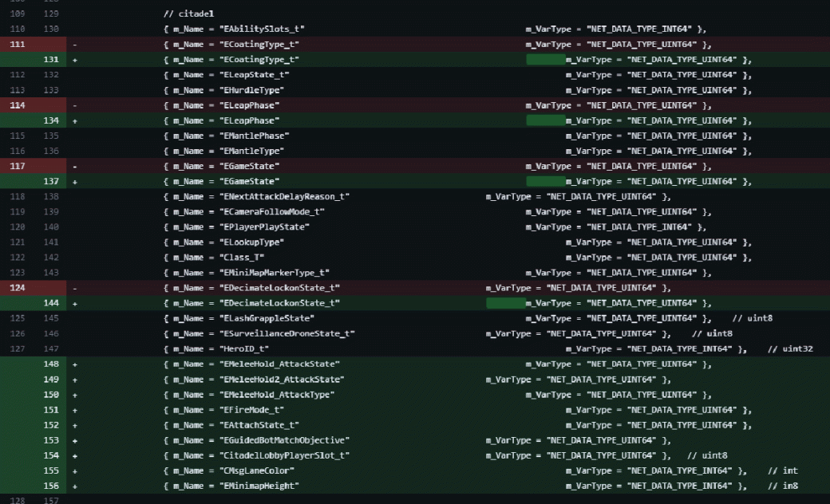Click the "ESurveillanceDroneState_t" name string

coord(287,333)
